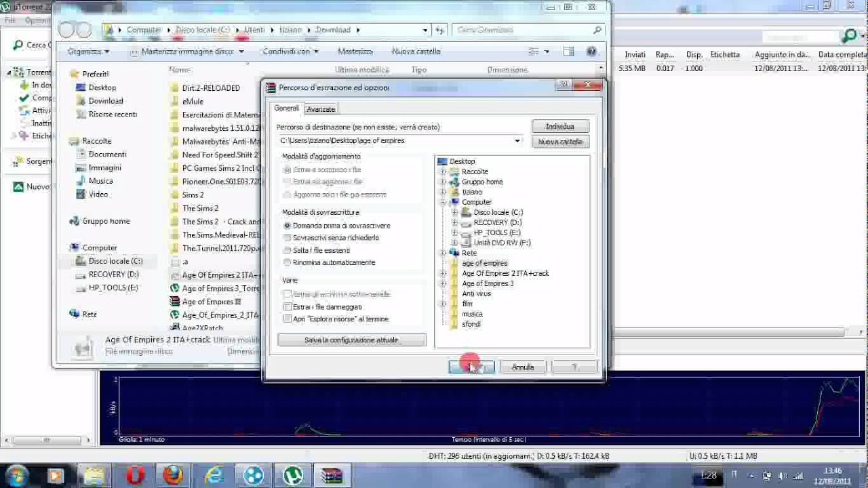Select sfondi folder in extraction tree
The width and height of the screenshot is (868, 488).
pos(471,324)
